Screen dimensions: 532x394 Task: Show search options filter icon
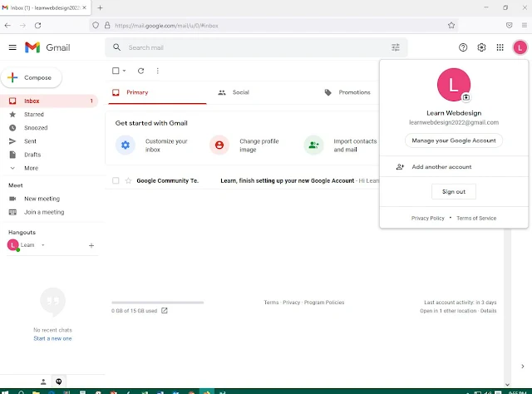coord(396,47)
